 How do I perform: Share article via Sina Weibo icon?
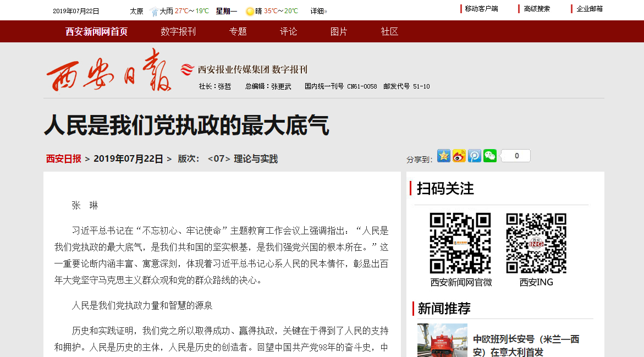[x=459, y=156]
